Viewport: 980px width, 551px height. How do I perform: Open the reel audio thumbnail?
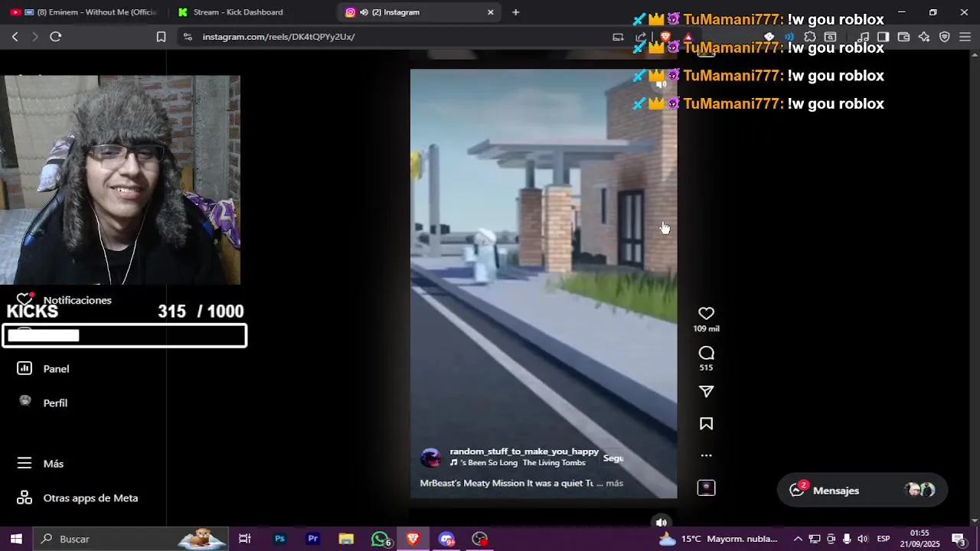[x=706, y=487]
